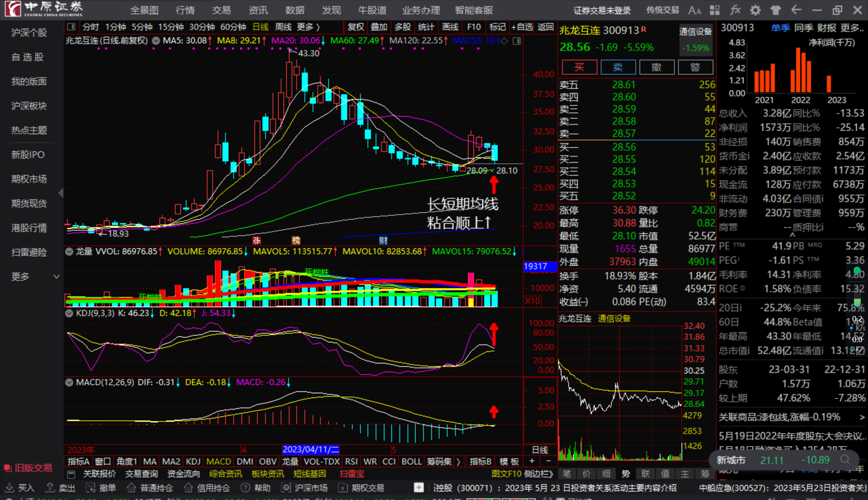Toggle 叠加 overlay option
Viewport: 868px width, 500px height.
[x=379, y=27]
